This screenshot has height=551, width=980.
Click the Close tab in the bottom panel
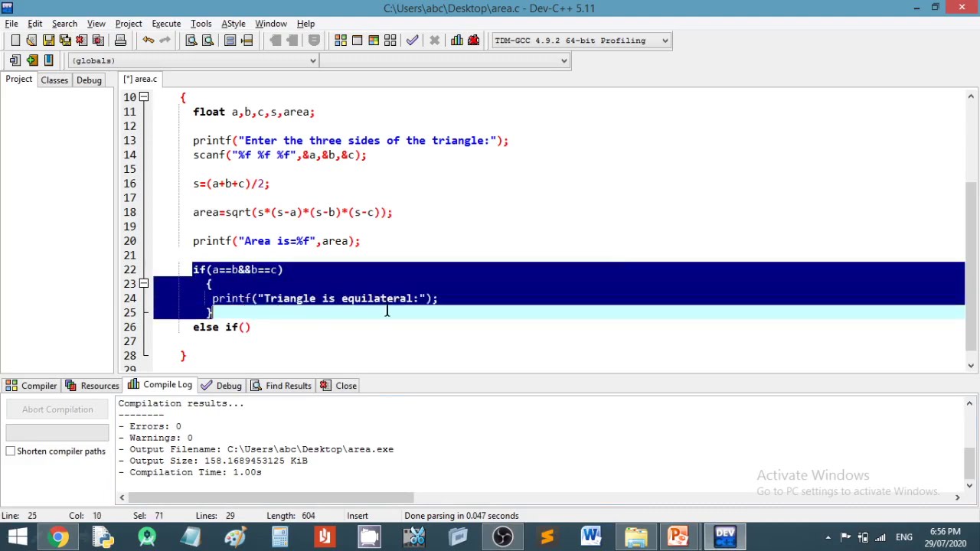pos(338,386)
